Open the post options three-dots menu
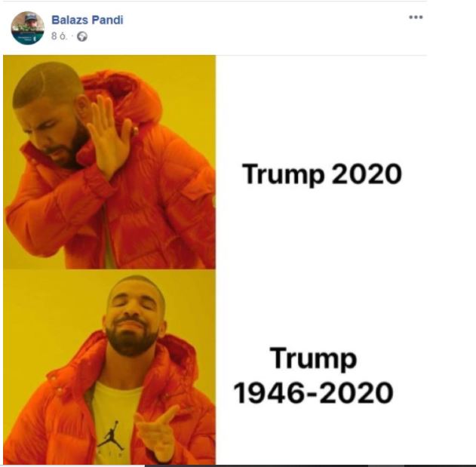 pos(416,17)
